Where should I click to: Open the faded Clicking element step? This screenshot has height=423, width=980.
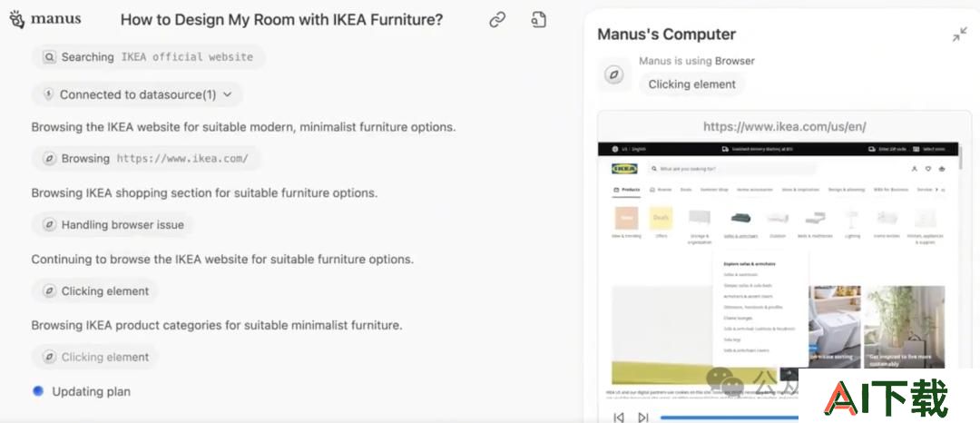click(95, 358)
